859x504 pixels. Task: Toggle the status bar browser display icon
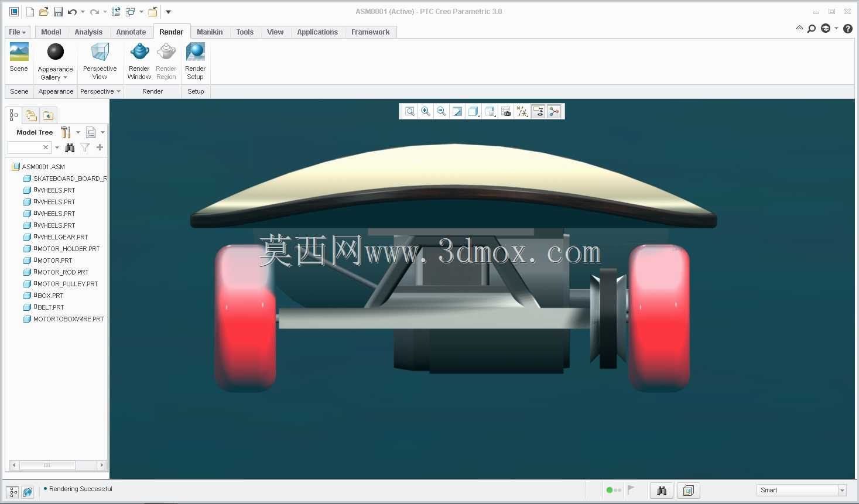pyautogui.click(x=28, y=492)
